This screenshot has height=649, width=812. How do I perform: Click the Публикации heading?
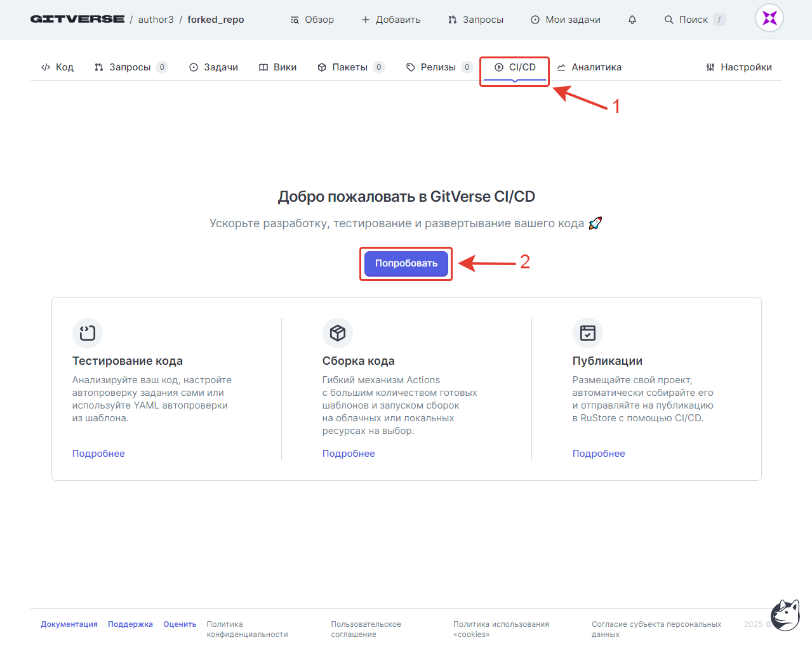(608, 361)
